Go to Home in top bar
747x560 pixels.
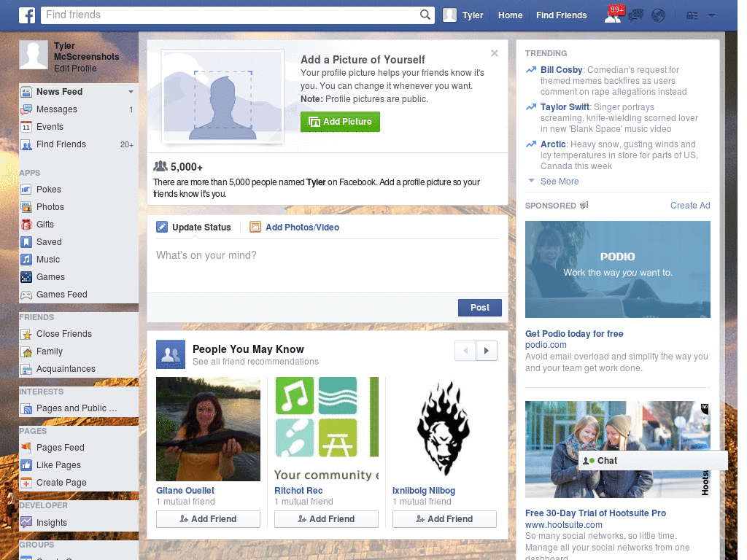[x=510, y=15]
